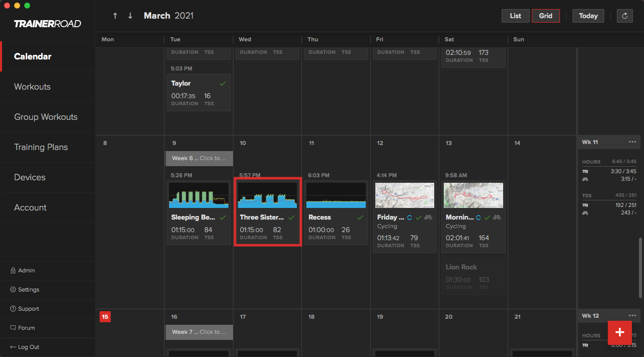The height and width of the screenshot is (357, 644).
Task: Open the Calendar section in the sidebar
Action: pyautogui.click(x=48, y=56)
